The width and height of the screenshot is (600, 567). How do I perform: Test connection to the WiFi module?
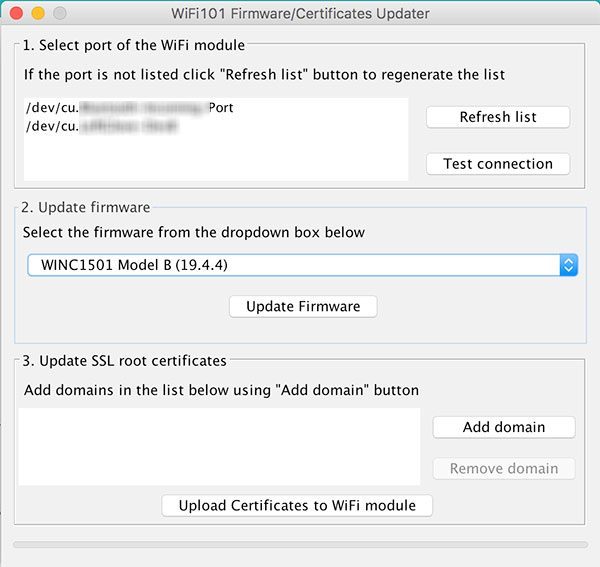click(498, 164)
